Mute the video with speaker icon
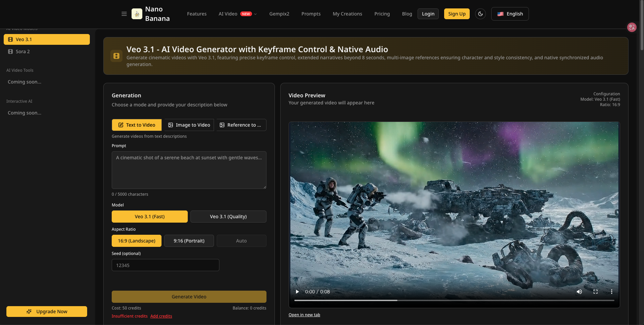This screenshot has width=644, height=325. 579,292
